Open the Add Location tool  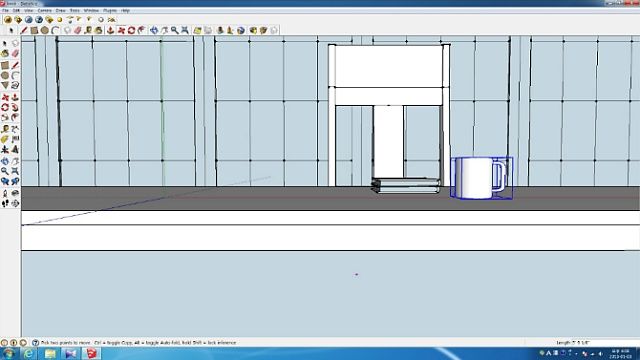tap(198, 30)
